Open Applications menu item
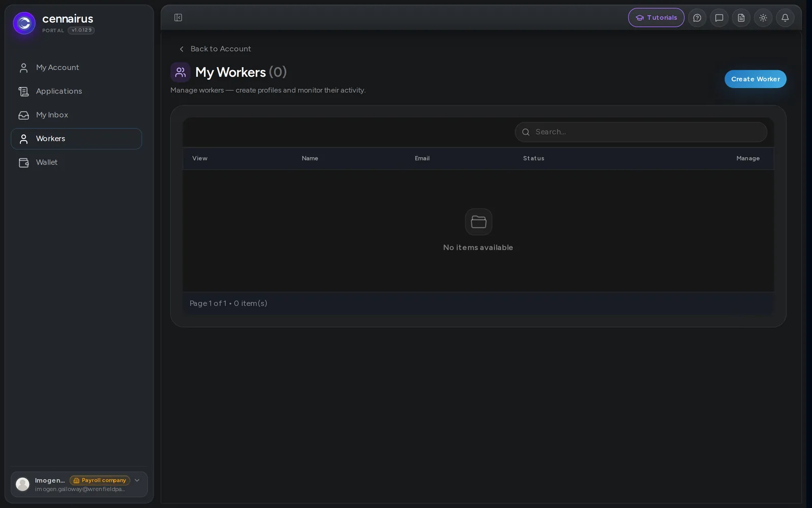 (76, 91)
